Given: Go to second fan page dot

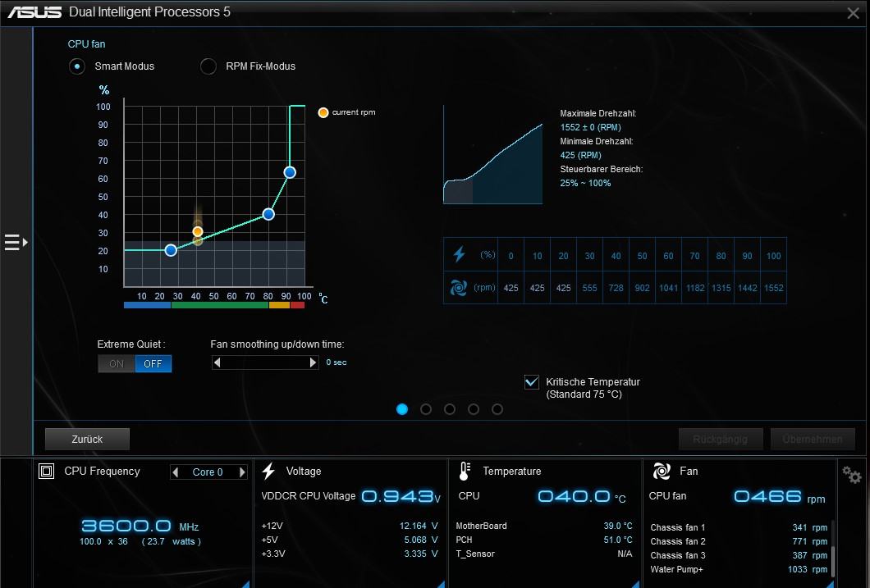Looking at the screenshot, I should tap(426, 409).
